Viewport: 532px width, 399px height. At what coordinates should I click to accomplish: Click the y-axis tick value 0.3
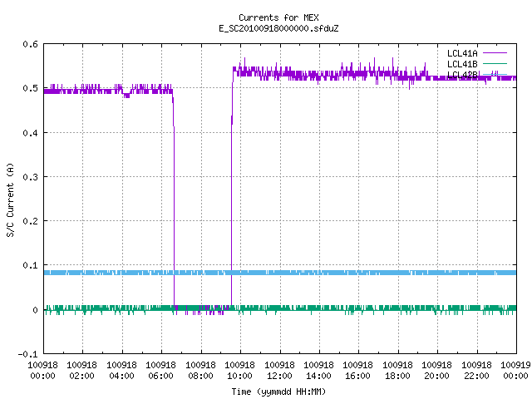click(30, 177)
